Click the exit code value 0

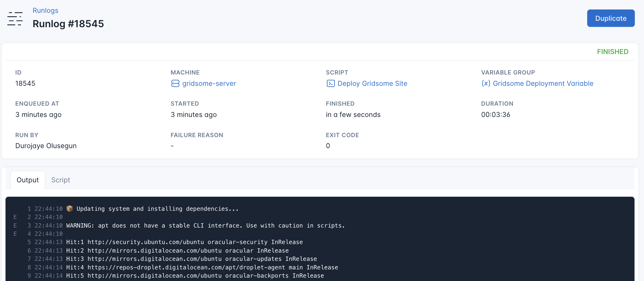point(328,146)
